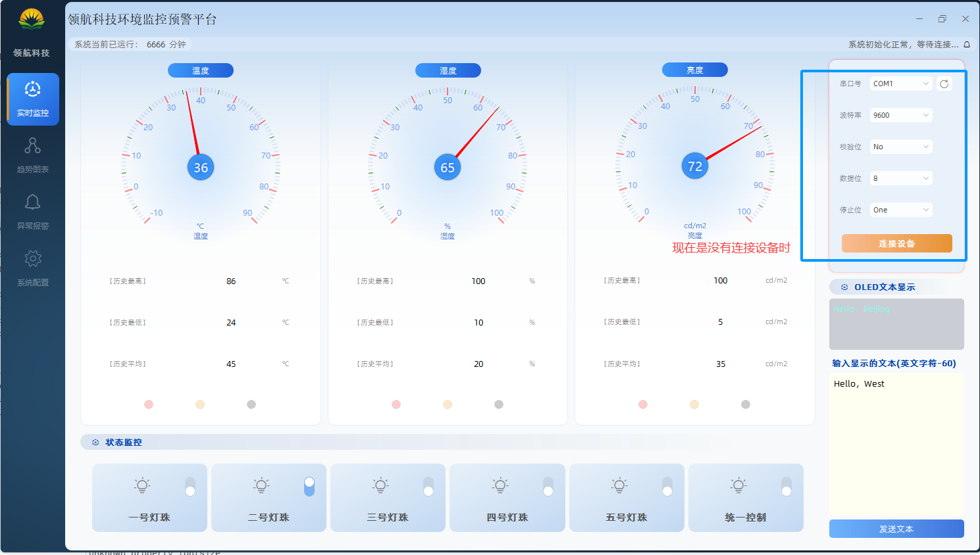This screenshot has height=555, width=980.
Task: Toggle the 五号灯珠 switch
Action: click(667, 487)
